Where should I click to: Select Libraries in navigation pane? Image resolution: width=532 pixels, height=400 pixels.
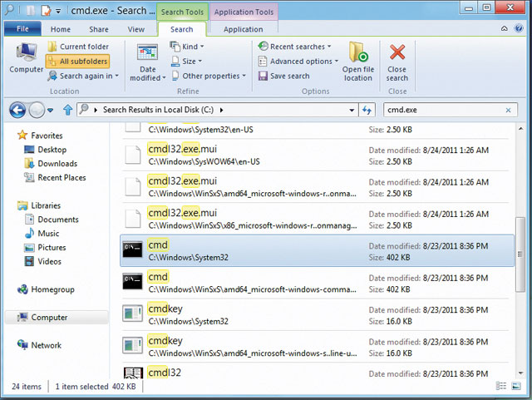tap(39, 205)
